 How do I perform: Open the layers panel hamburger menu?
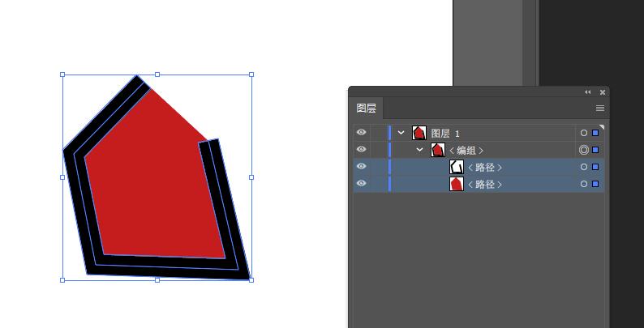point(600,109)
